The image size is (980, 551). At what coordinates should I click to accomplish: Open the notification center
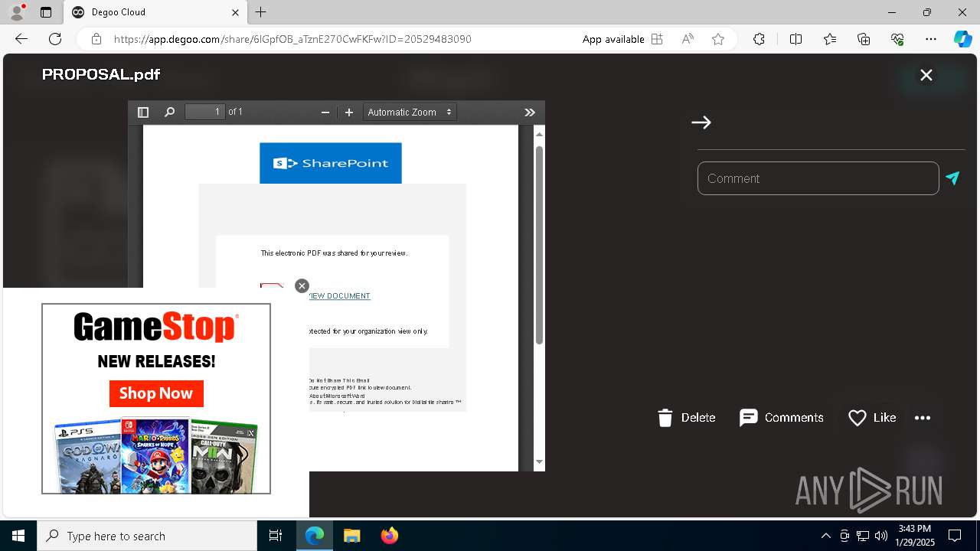click(x=955, y=536)
